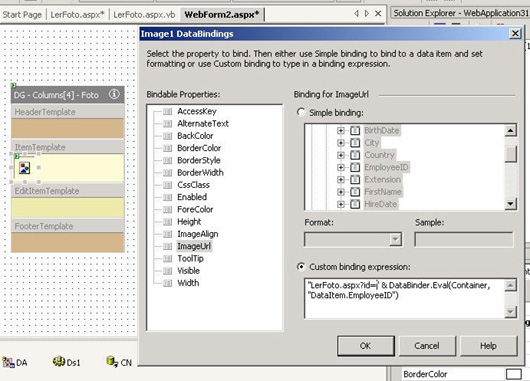Click the expression box scroll down arrow
This screenshot has width=530, height=381.
[x=511, y=312]
